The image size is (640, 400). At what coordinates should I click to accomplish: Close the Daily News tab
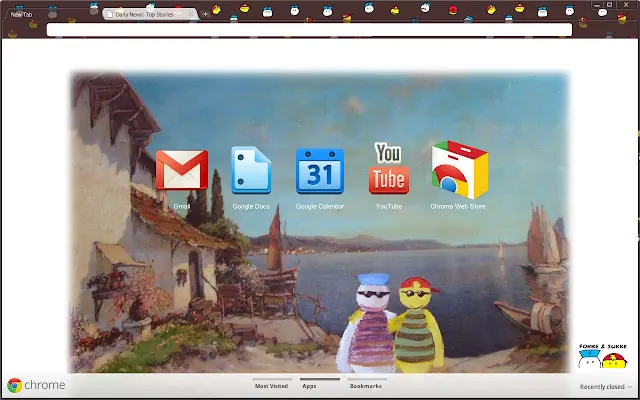191,14
